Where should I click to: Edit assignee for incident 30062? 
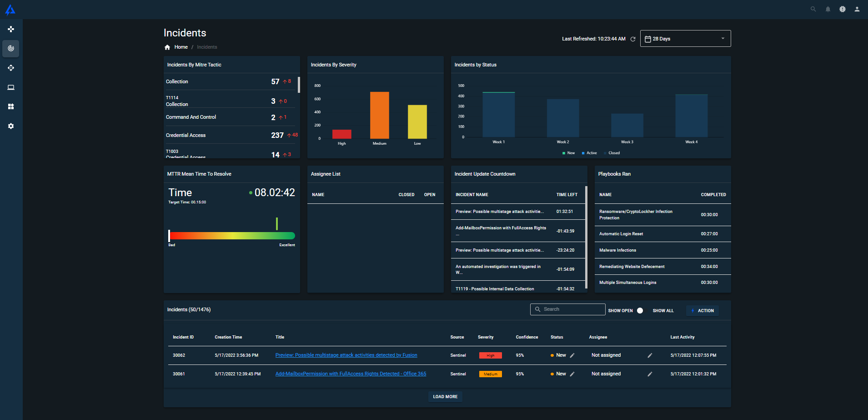(650, 355)
